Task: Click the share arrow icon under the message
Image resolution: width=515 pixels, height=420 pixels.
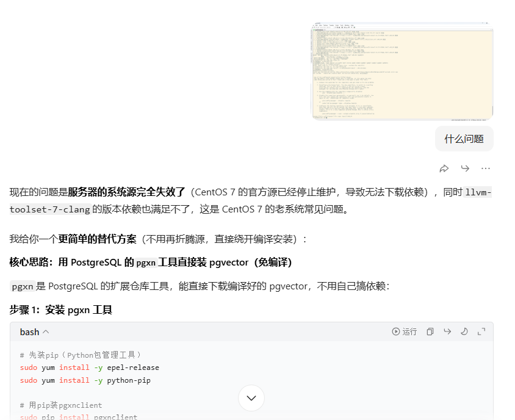Action: (444, 168)
